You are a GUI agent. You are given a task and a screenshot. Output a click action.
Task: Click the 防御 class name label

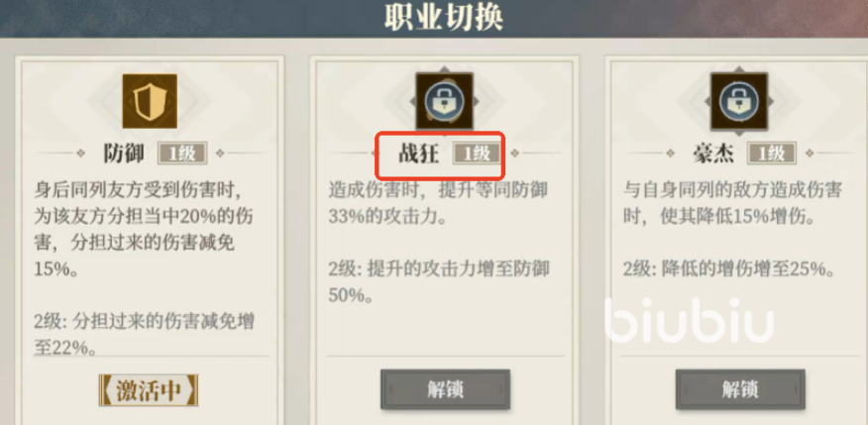pyautogui.click(x=124, y=154)
